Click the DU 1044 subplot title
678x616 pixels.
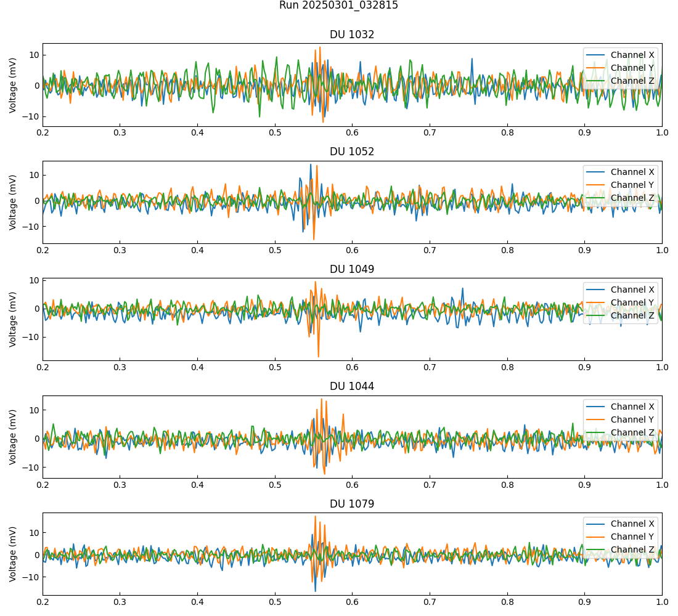(352, 386)
